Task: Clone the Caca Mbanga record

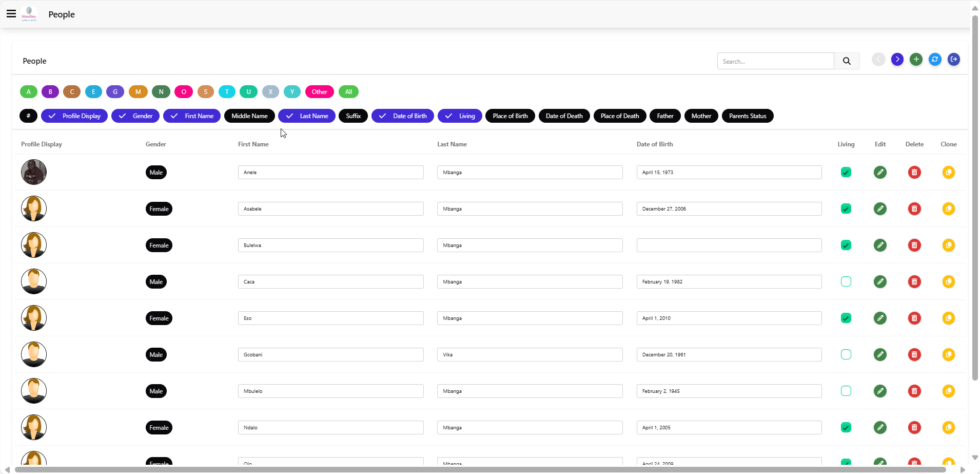Action: pyautogui.click(x=949, y=281)
